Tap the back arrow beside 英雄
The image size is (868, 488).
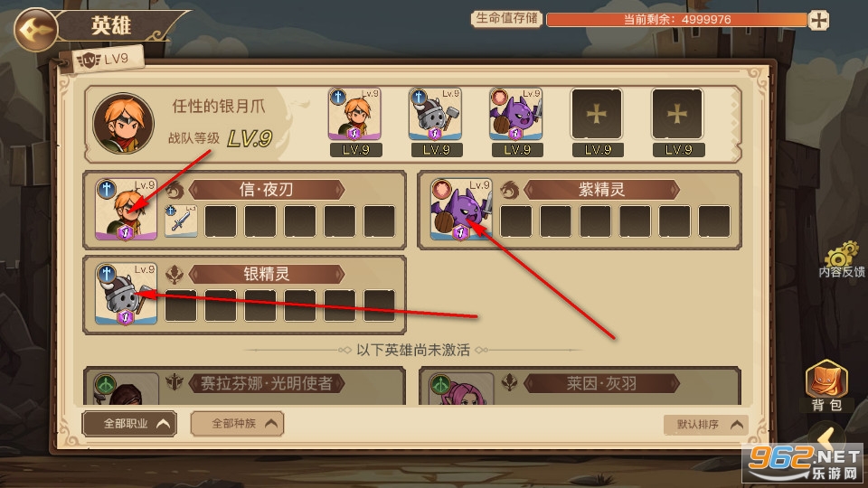coord(35,29)
